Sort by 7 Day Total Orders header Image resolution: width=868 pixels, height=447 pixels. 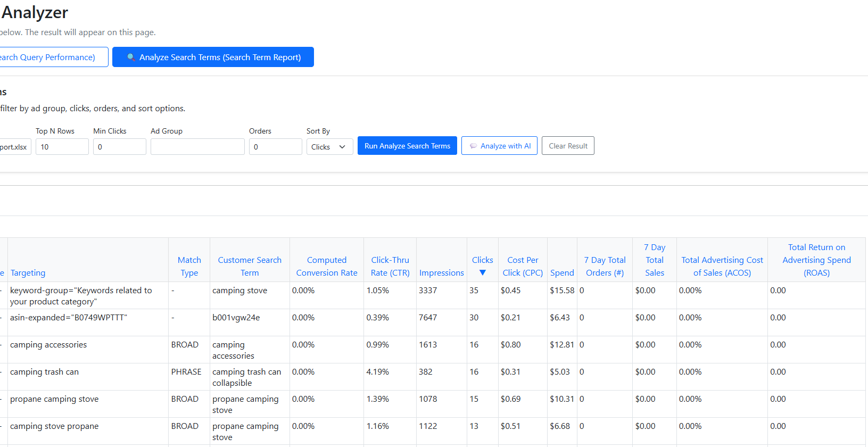click(x=605, y=266)
